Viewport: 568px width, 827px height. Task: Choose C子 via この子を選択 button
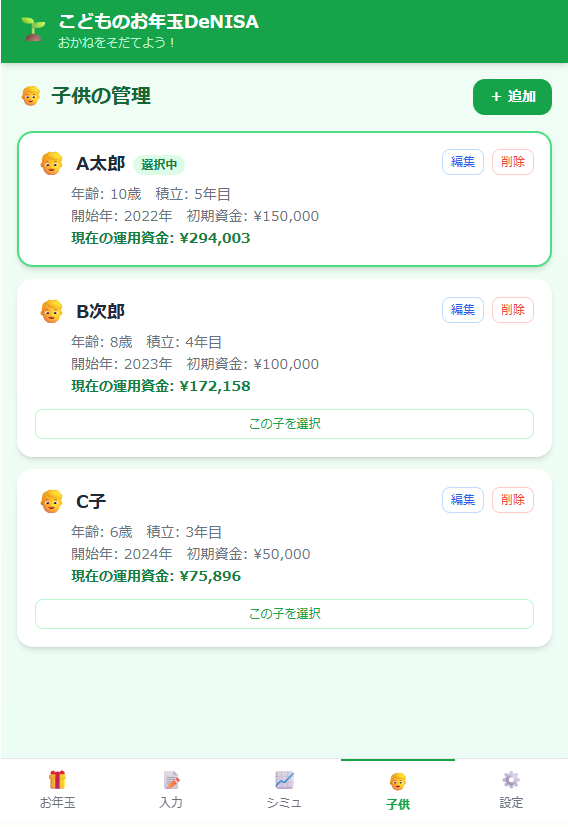click(284, 613)
